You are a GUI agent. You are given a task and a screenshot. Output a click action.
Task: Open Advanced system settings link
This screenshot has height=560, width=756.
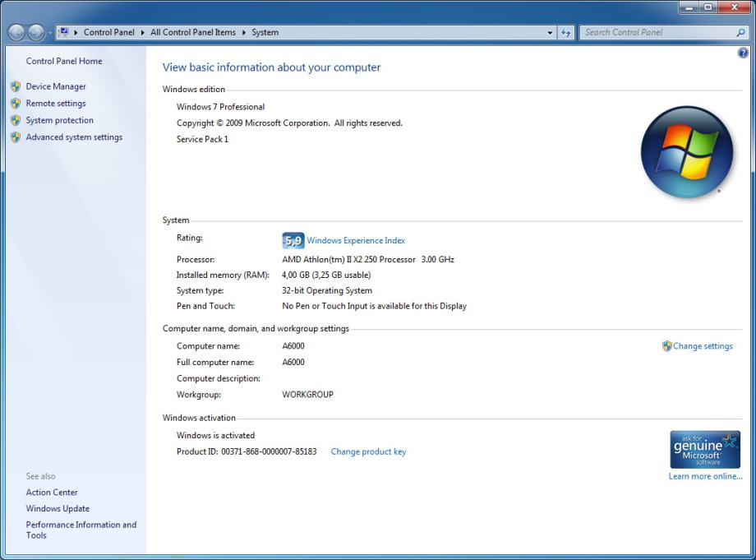click(74, 137)
